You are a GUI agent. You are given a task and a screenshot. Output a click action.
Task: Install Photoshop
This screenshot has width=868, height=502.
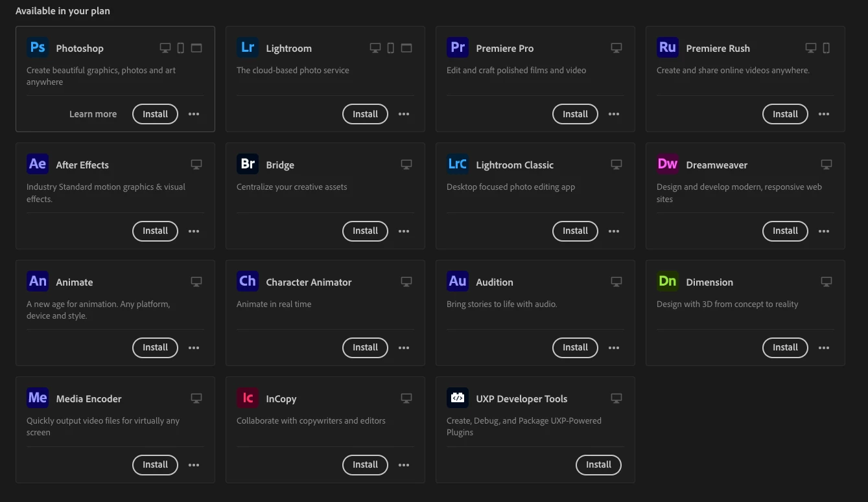(155, 114)
